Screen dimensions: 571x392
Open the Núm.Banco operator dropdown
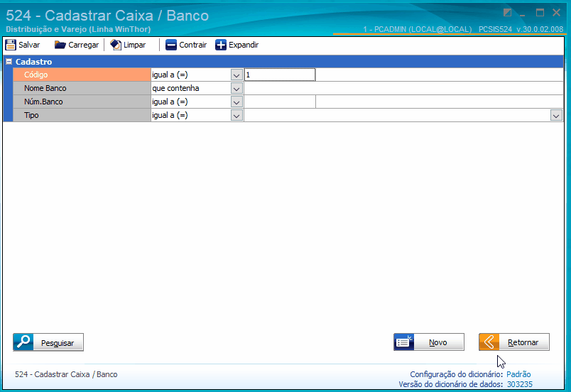[236, 102]
